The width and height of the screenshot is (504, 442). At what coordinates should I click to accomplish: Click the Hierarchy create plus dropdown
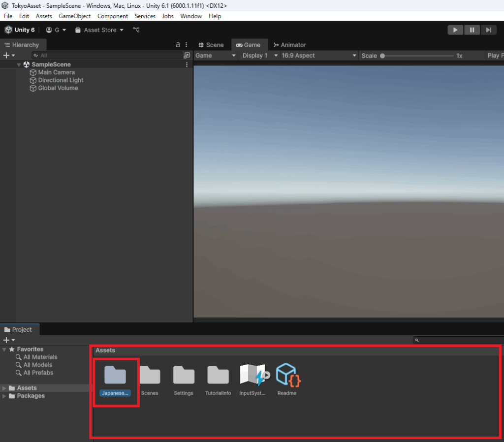9,56
